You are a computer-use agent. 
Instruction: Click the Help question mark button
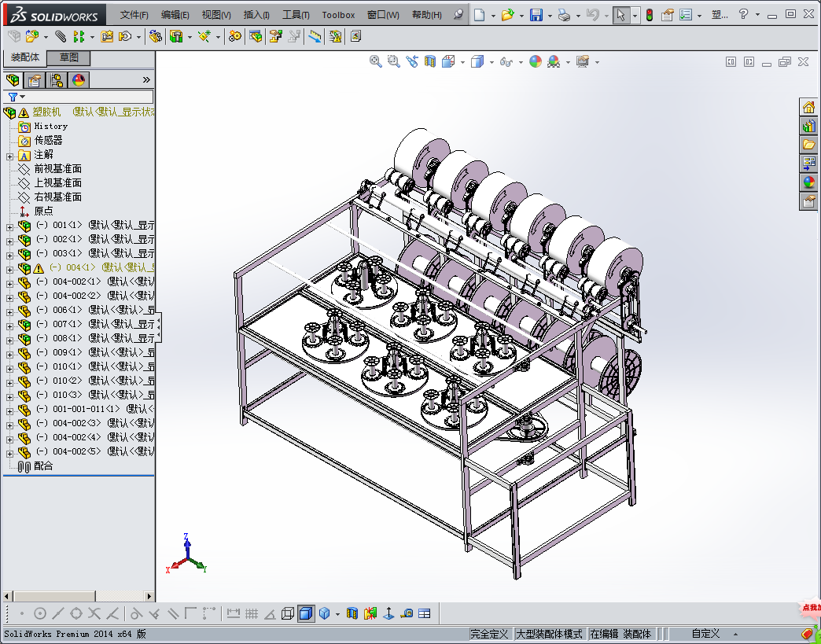(743, 15)
